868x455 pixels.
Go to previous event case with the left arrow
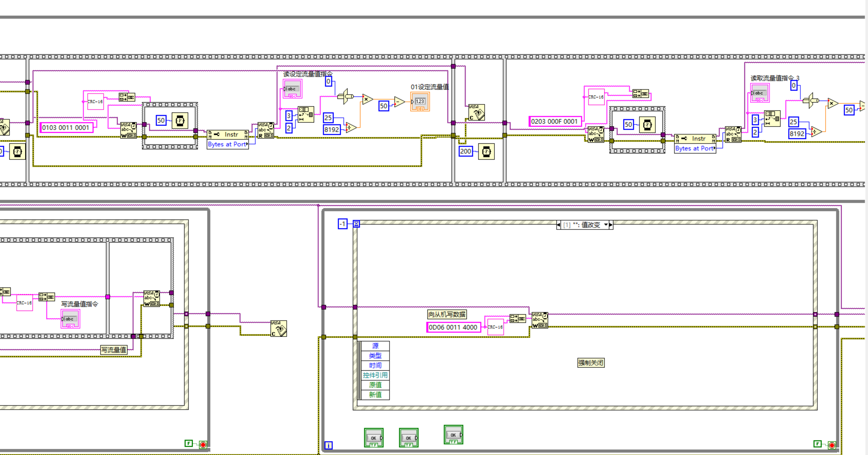(558, 225)
